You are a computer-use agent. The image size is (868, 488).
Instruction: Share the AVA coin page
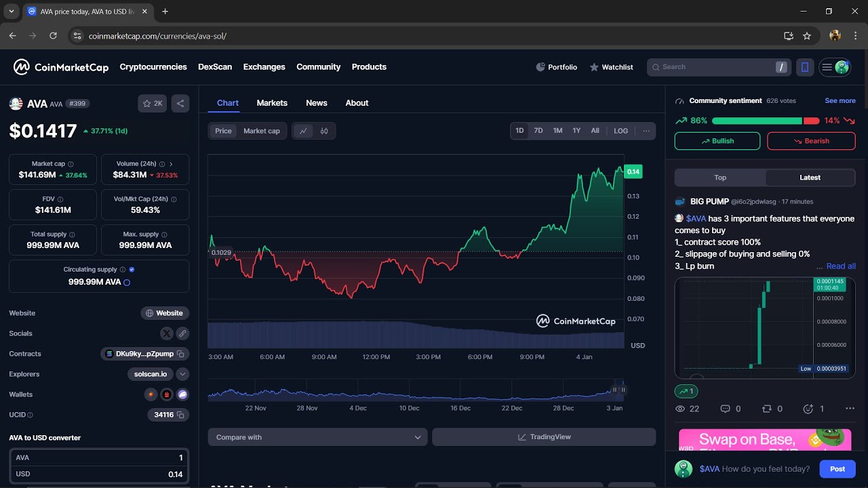pyautogui.click(x=180, y=104)
